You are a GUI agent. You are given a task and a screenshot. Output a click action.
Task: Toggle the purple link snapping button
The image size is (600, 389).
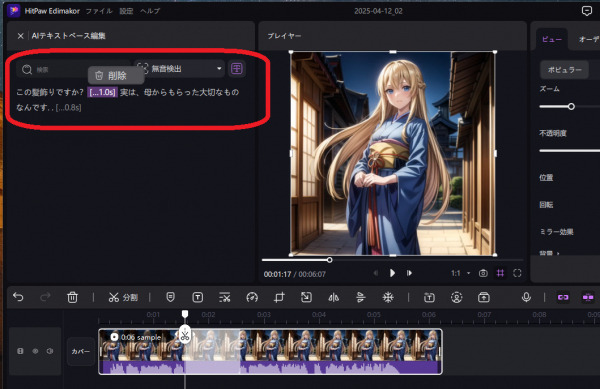[563, 297]
